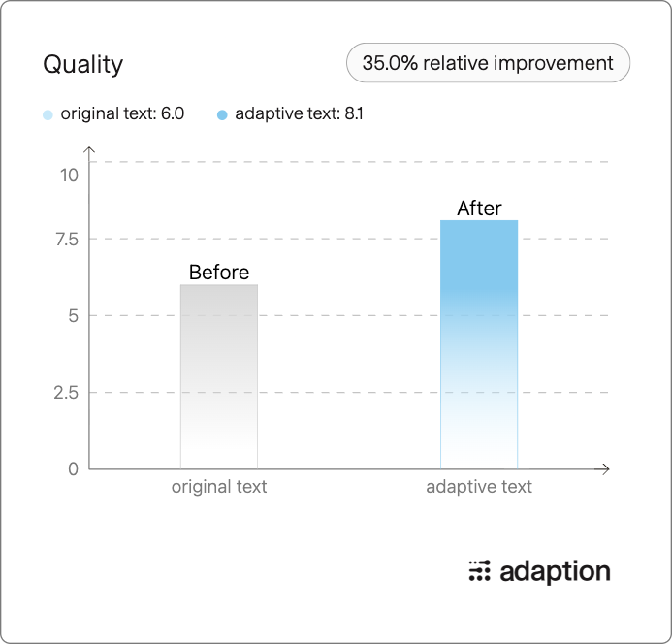Click the 'original text: 6.0' legend entry
The height and width of the screenshot is (644, 672).
coord(122,113)
